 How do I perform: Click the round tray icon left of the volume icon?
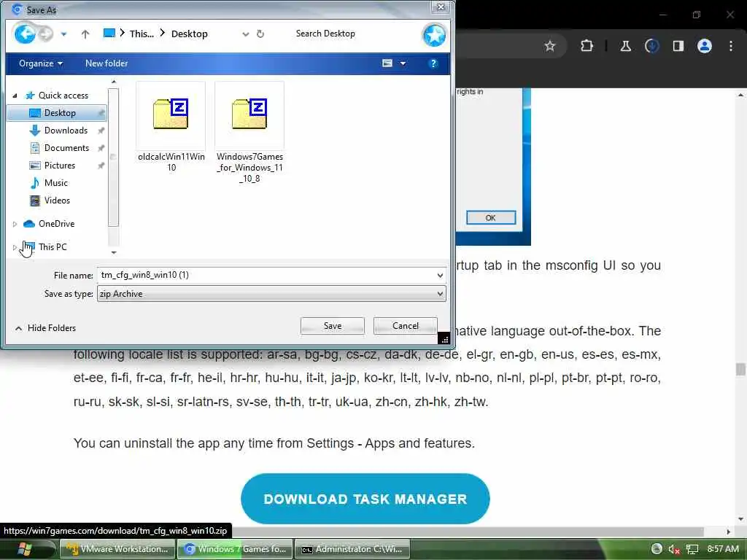click(657, 549)
